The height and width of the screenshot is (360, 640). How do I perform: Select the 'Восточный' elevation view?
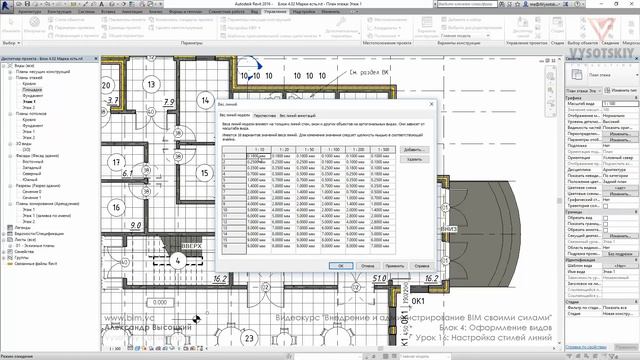[32, 162]
